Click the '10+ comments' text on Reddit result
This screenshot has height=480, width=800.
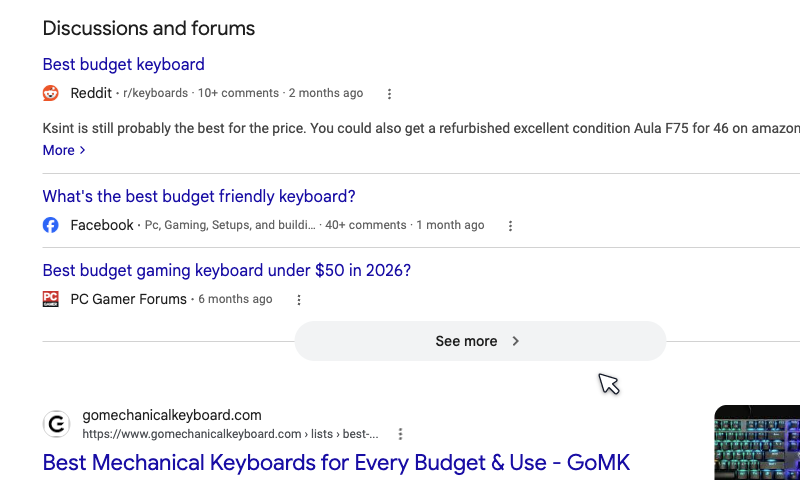238,93
